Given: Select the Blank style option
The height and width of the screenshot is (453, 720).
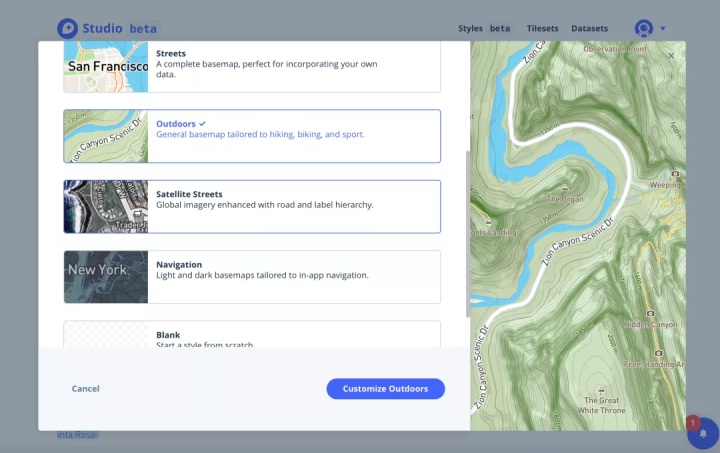Looking at the screenshot, I should (x=252, y=334).
